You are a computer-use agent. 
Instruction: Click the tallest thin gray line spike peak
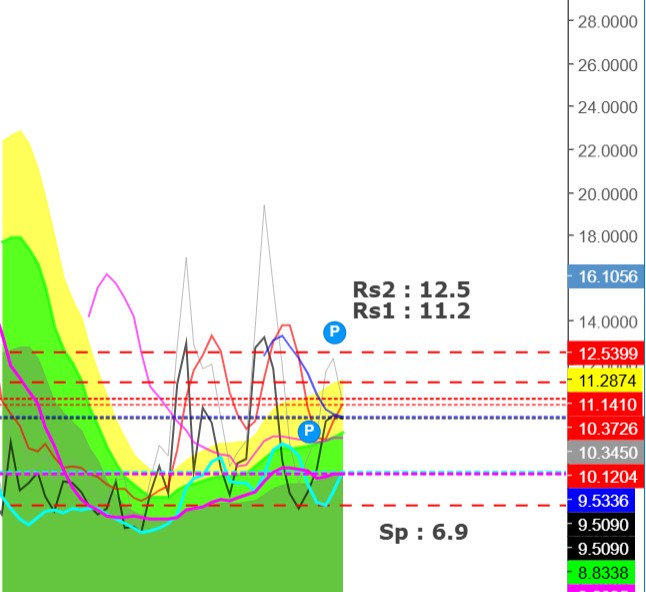(264, 206)
